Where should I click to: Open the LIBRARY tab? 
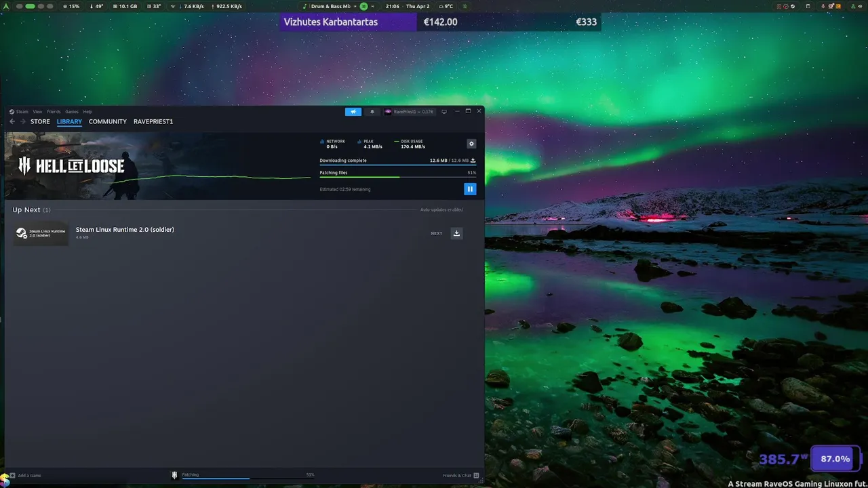pos(69,121)
